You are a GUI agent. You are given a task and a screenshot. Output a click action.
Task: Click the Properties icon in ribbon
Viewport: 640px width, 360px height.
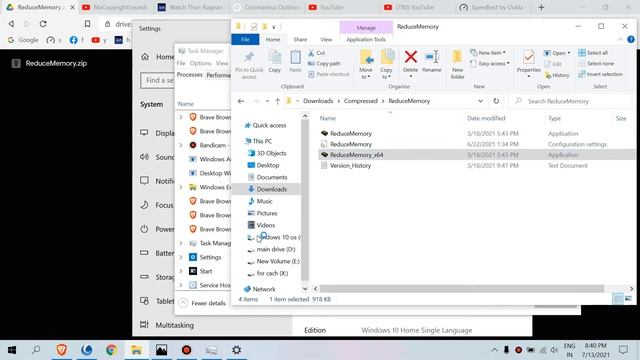(529, 58)
